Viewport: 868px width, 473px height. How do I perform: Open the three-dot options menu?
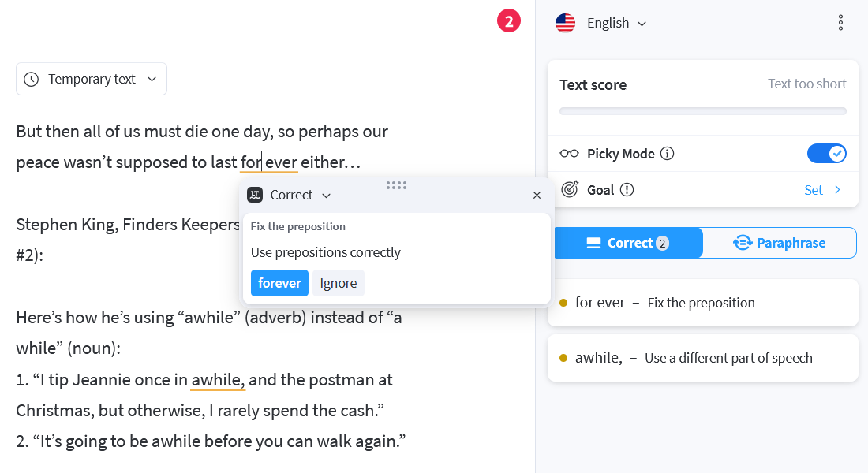[x=840, y=23]
